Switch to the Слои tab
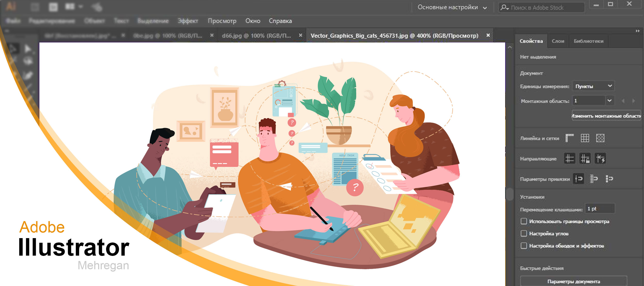This screenshot has width=644, height=286. tap(558, 41)
